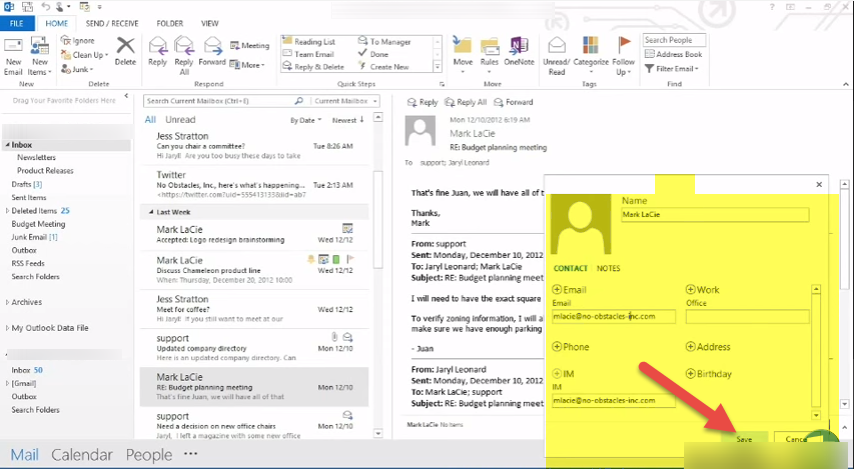The width and height of the screenshot is (854, 469).
Task: Open the Follow Up flag menu
Action: click(x=623, y=56)
